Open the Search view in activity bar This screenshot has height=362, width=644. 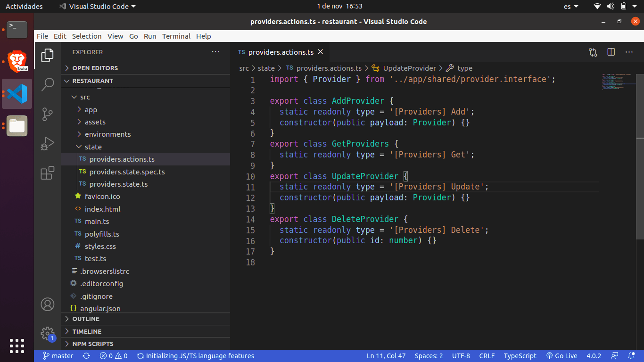(x=48, y=84)
